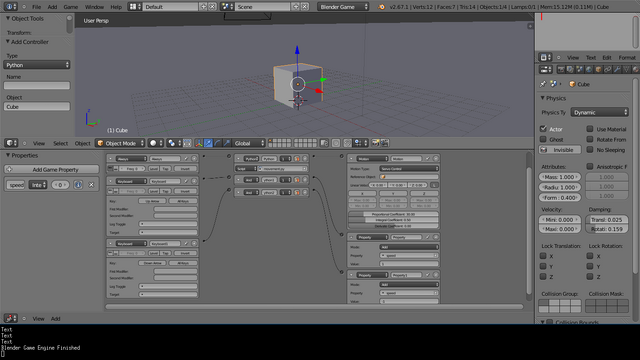
Task: Click the OpenGL render image icon
Action: tap(376, 143)
